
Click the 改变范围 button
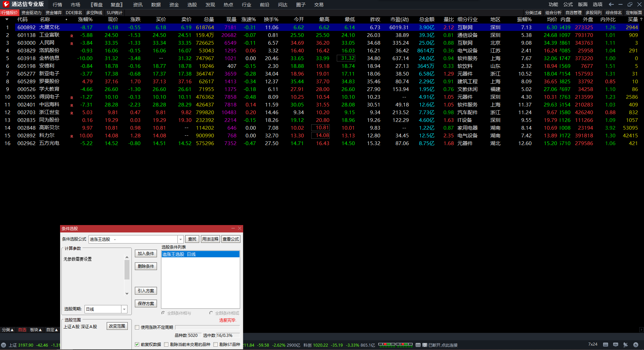pyautogui.click(x=117, y=326)
